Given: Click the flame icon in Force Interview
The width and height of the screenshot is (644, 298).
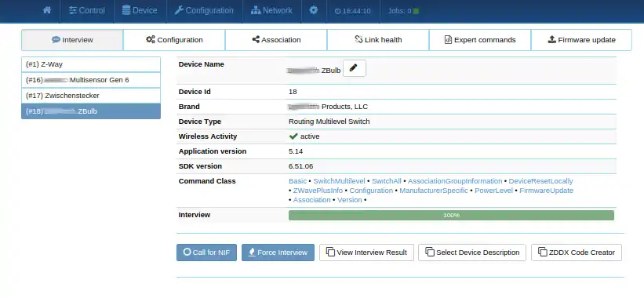Looking at the screenshot, I should (x=252, y=252).
